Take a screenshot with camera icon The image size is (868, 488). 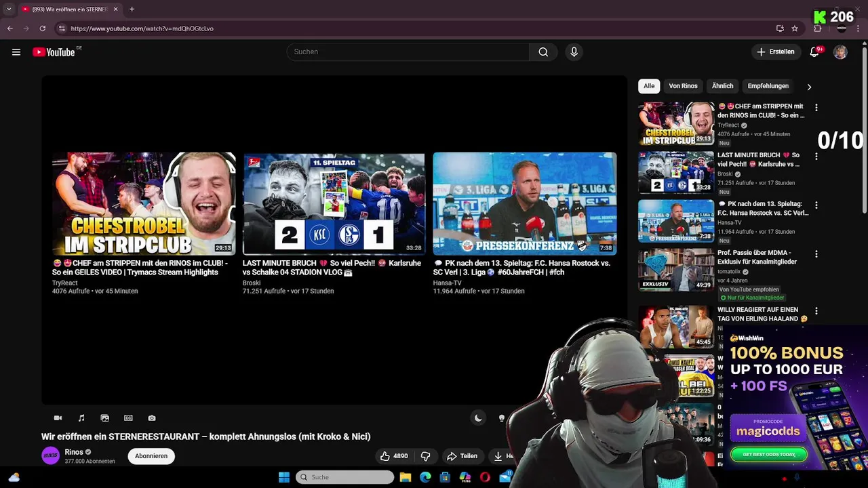pyautogui.click(x=152, y=418)
